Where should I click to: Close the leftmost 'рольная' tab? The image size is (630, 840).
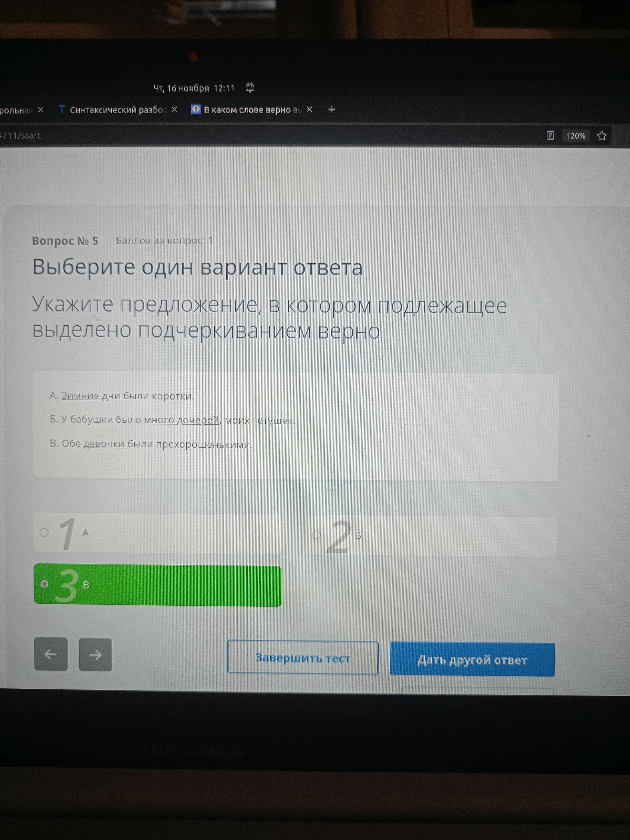tap(41, 110)
